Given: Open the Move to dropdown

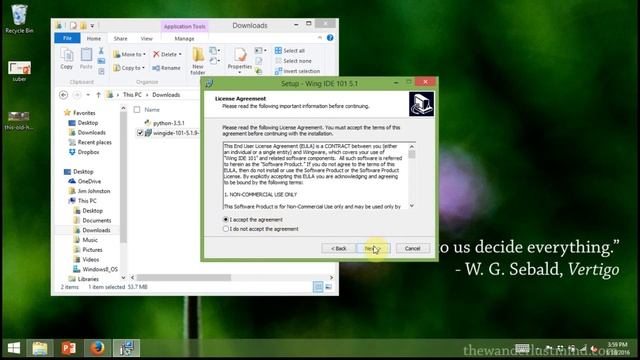Looking at the screenshot, I should (129, 54).
